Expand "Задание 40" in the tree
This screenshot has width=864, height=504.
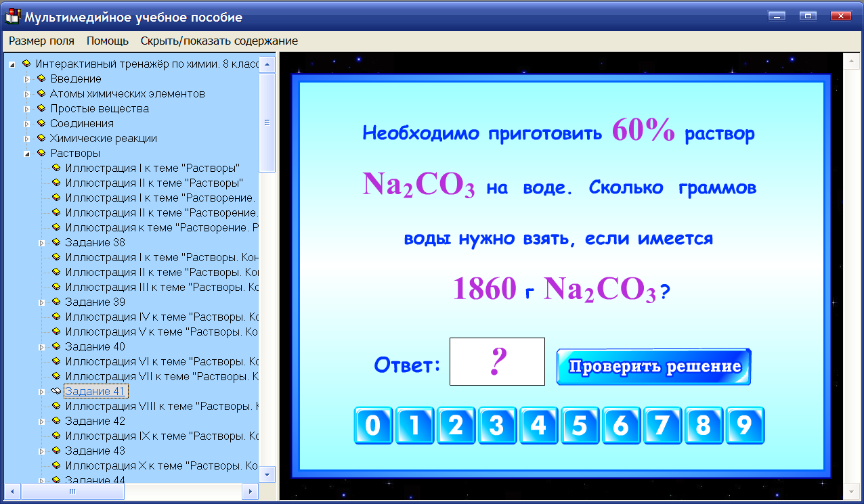41,346
